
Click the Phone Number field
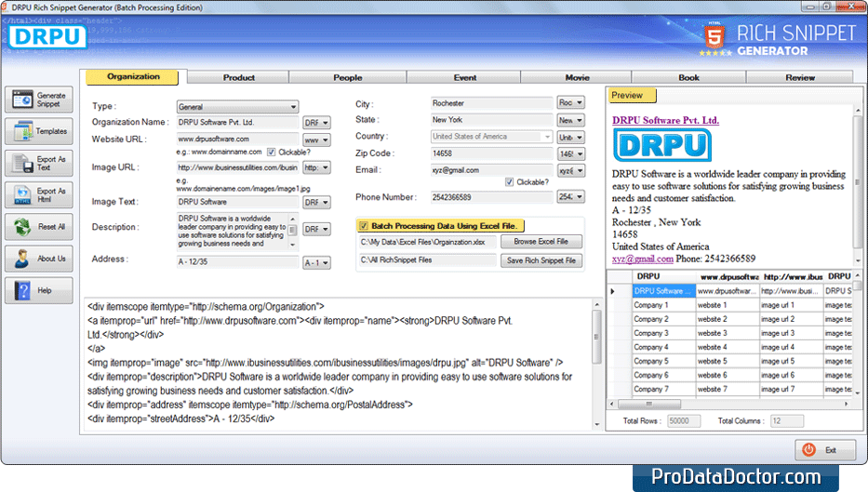pyautogui.click(x=491, y=197)
